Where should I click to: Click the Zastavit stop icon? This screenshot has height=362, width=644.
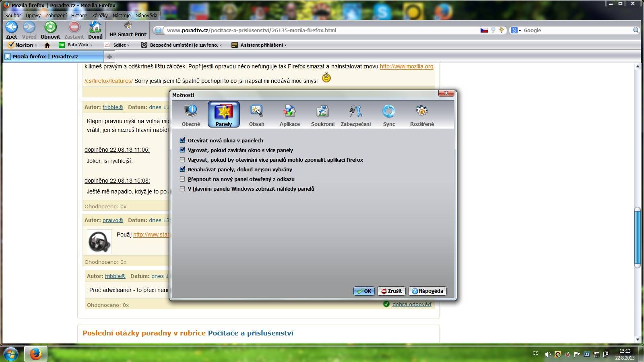tap(74, 27)
